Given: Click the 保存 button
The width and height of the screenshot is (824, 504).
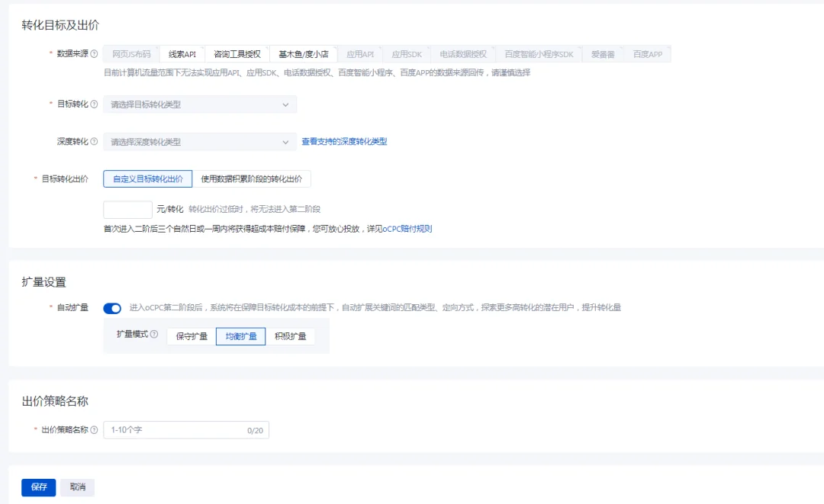Looking at the screenshot, I should 38,487.
